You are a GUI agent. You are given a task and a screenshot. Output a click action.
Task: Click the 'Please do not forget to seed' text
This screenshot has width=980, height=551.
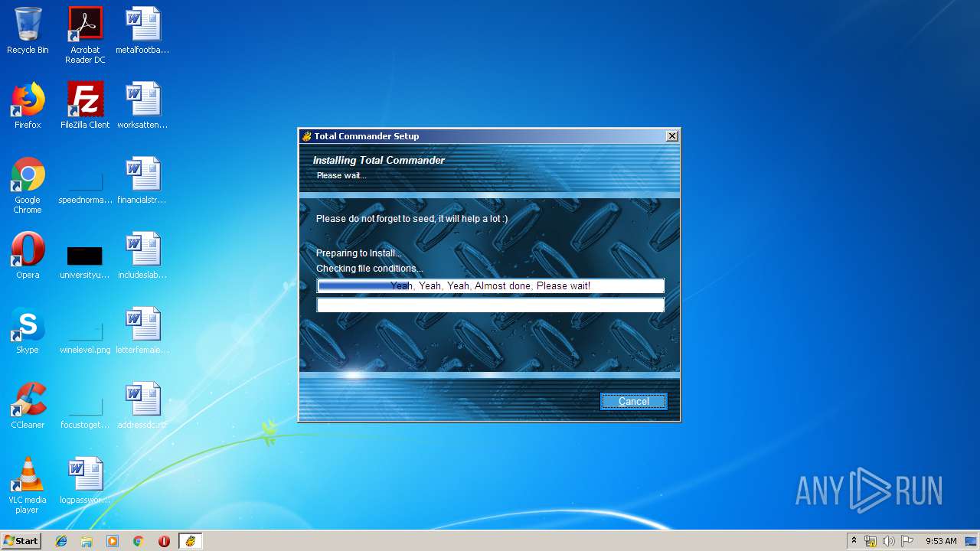click(x=412, y=219)
